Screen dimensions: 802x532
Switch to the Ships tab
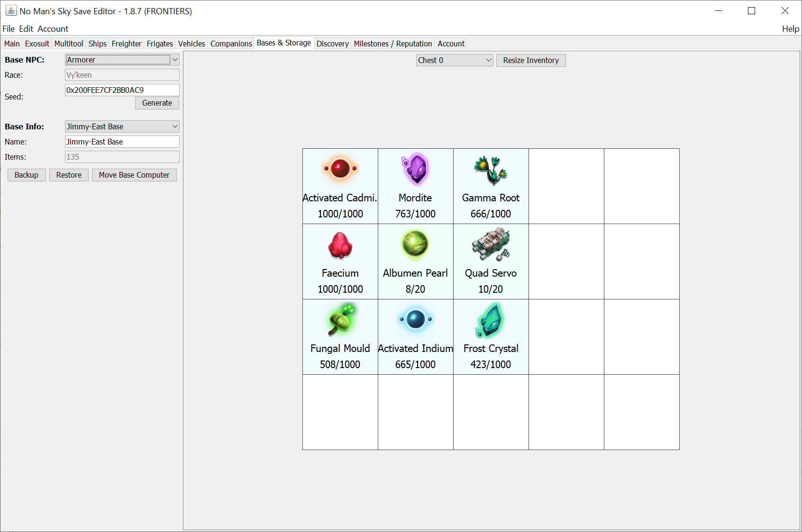tap(98, 44)
